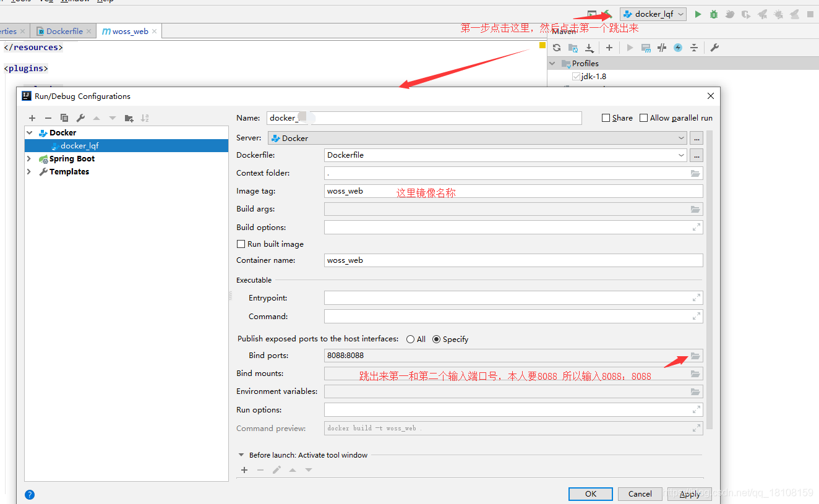The height and width of the screenshot is (504, 819).
Task: Click ellipsis button next to Server field
Action: coord(697,138)
